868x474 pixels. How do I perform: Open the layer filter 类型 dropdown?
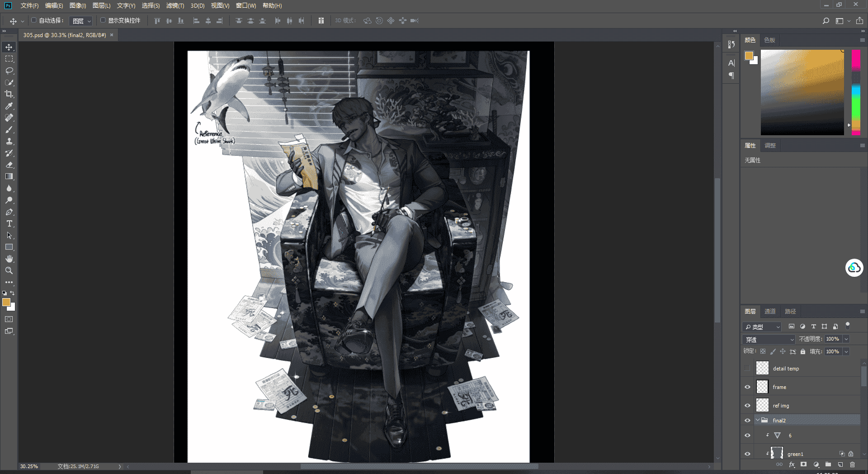click(762, 327)
